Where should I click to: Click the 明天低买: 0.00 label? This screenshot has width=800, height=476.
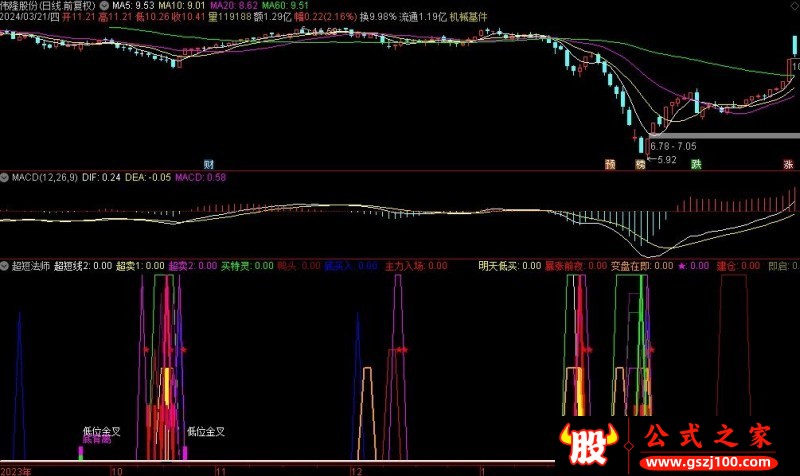tap(510, 266)
